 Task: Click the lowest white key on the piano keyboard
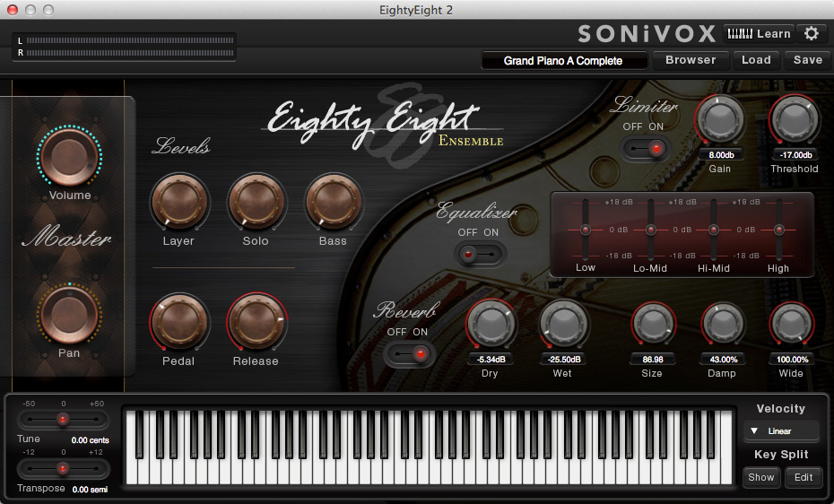tap(133, 474)
